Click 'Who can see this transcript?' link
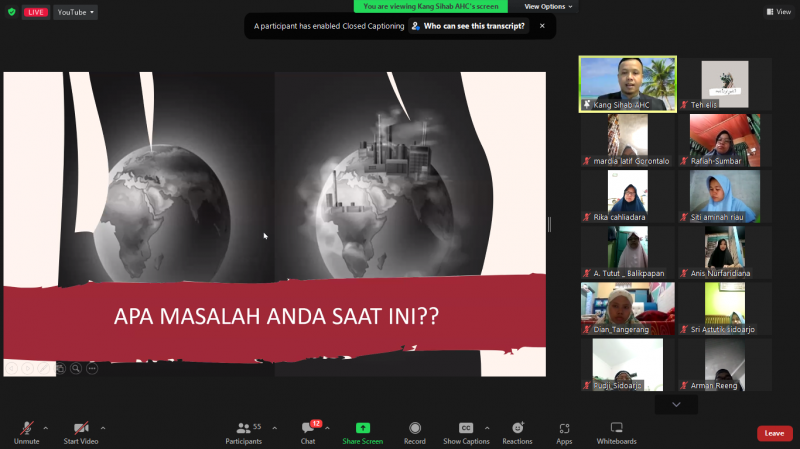The image size is (800, 449). pyautogui.click(x=469, y=26)
